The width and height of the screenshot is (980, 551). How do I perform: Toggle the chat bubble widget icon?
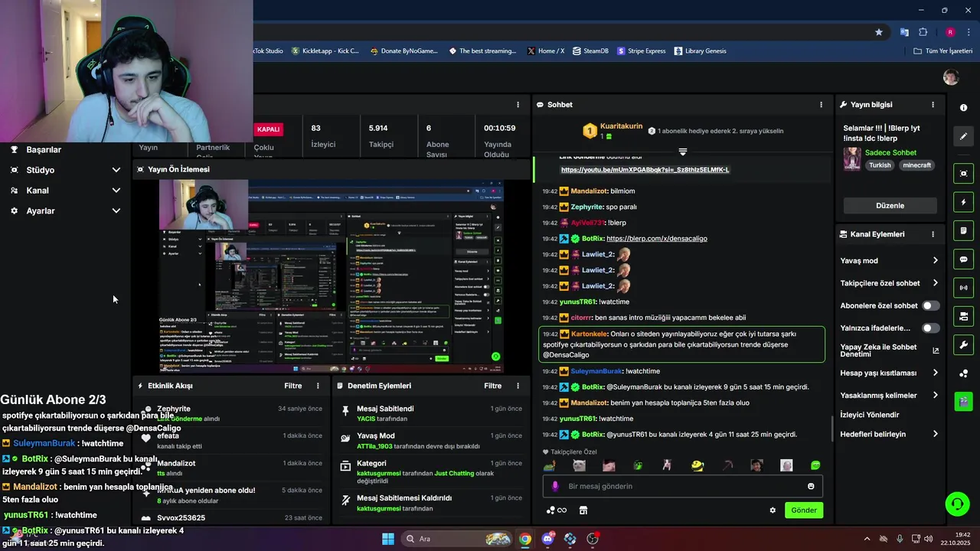point(964,259)
